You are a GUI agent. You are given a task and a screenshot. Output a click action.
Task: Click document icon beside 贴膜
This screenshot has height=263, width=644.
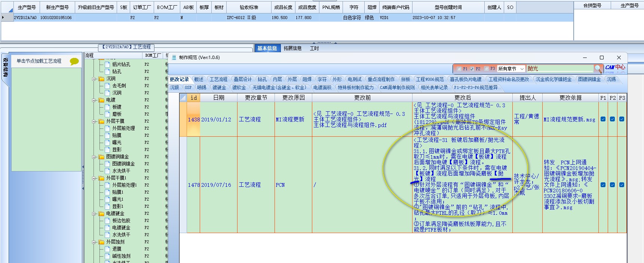point(108,136)
